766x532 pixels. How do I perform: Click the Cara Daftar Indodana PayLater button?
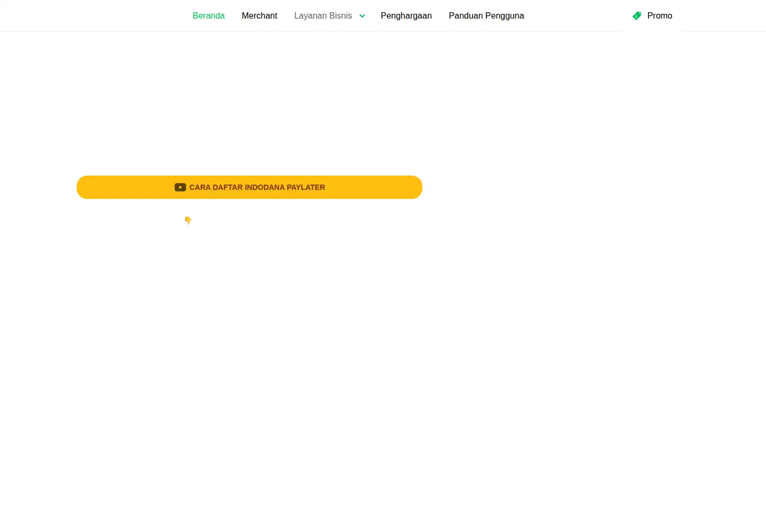pos(249,187)
